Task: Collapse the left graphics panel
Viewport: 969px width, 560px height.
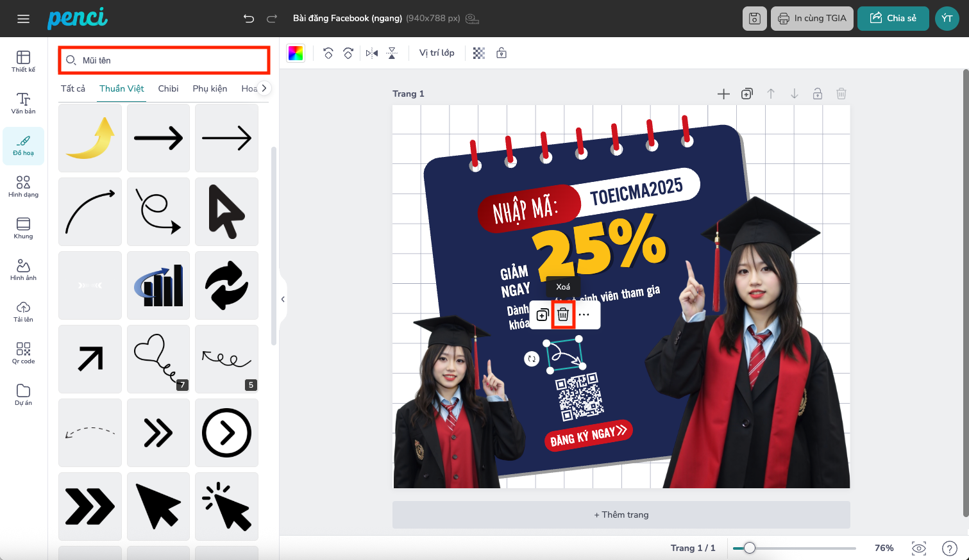Action: (283, 299)
